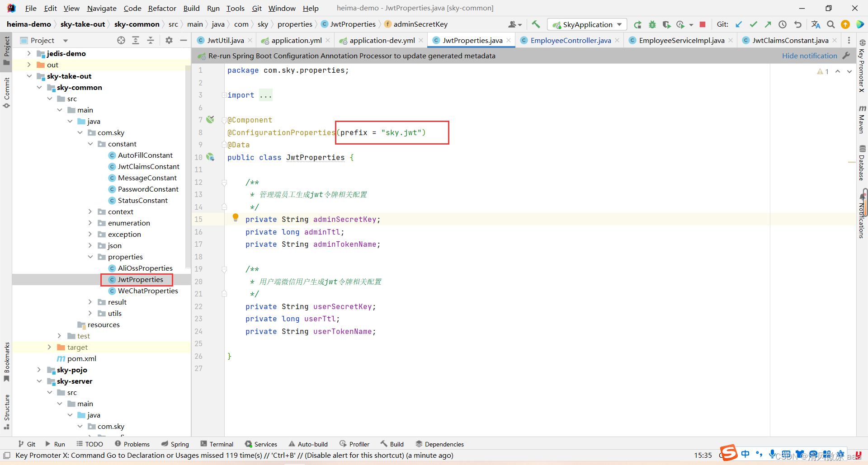868x465 pixels.
Task: Click gutter bean icon on line 7
Action: coord(210,119)
